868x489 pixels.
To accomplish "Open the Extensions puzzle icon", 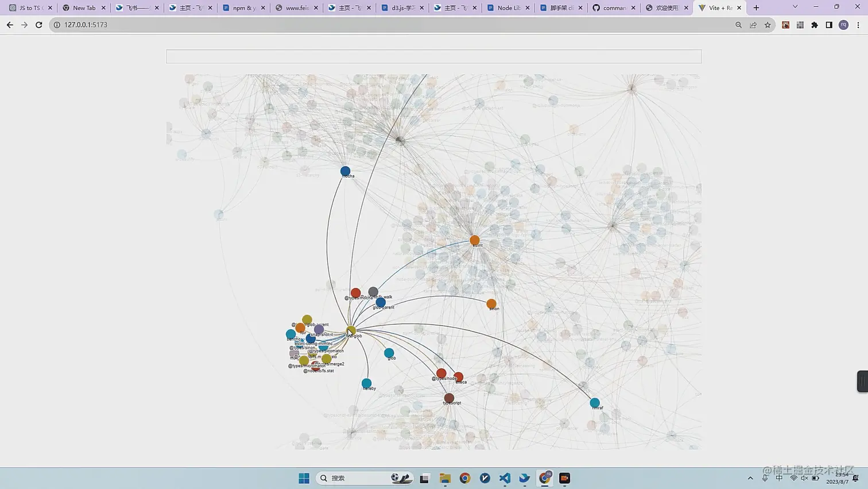I will (815, 25).
